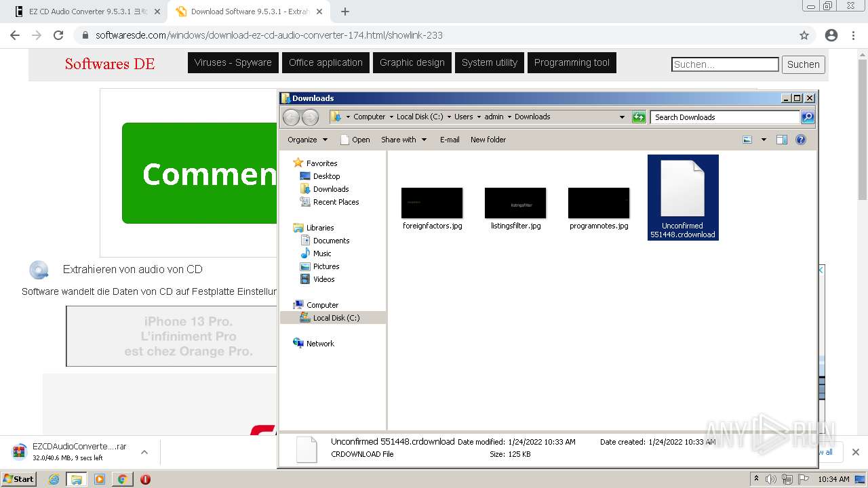Refresh the Downloads folder view
This screenshot has width=868, height=488.
pos(639,117)
